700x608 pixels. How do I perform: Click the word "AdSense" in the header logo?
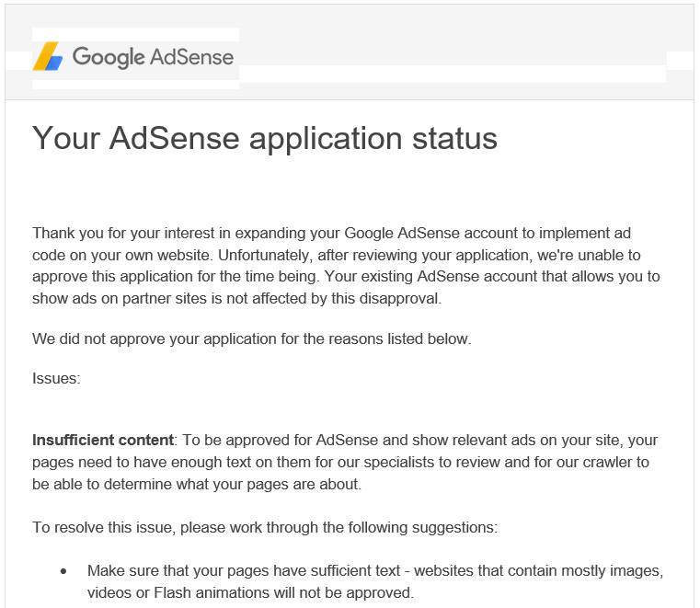[x=191, y=57]
